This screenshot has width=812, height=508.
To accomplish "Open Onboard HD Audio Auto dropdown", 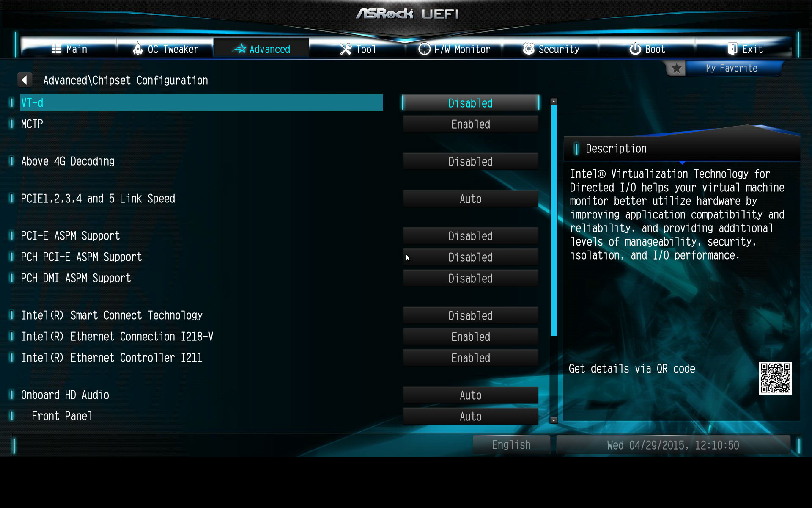I will (x=471, y=396).
